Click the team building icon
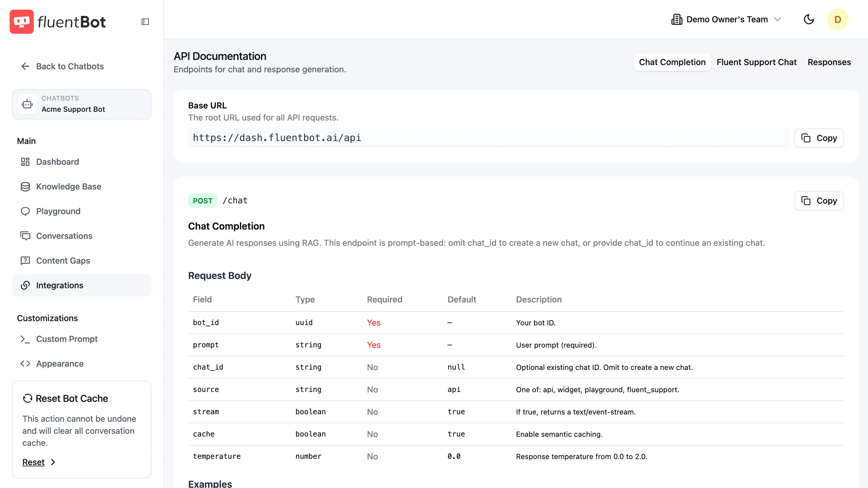The height and width of the screenshot is (488, 868). point(677,20)
